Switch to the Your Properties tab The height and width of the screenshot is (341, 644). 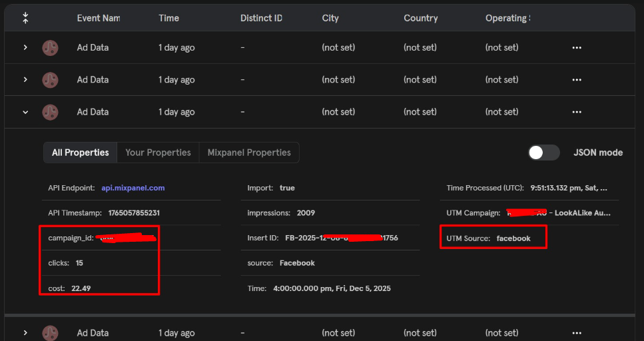click(x=158, y=153)
